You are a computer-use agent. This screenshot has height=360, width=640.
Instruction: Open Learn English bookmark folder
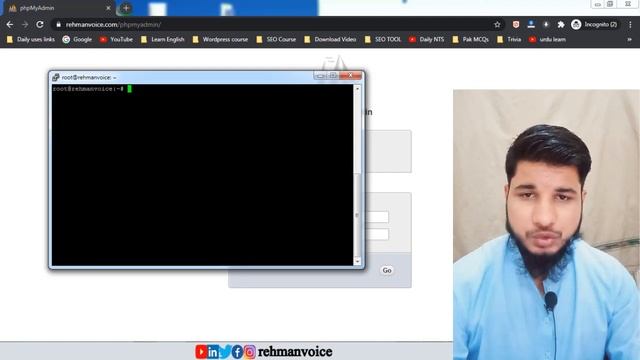pos(162,39)
